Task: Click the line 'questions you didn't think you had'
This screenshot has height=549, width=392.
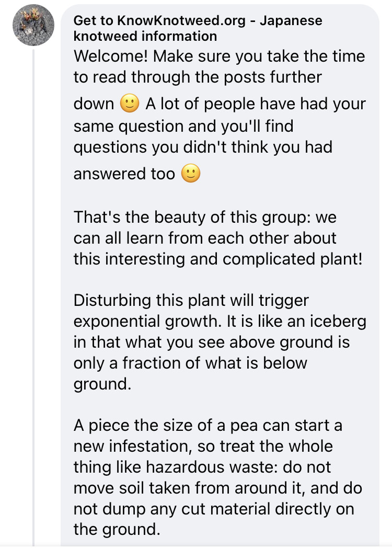Action: [203, 147]
